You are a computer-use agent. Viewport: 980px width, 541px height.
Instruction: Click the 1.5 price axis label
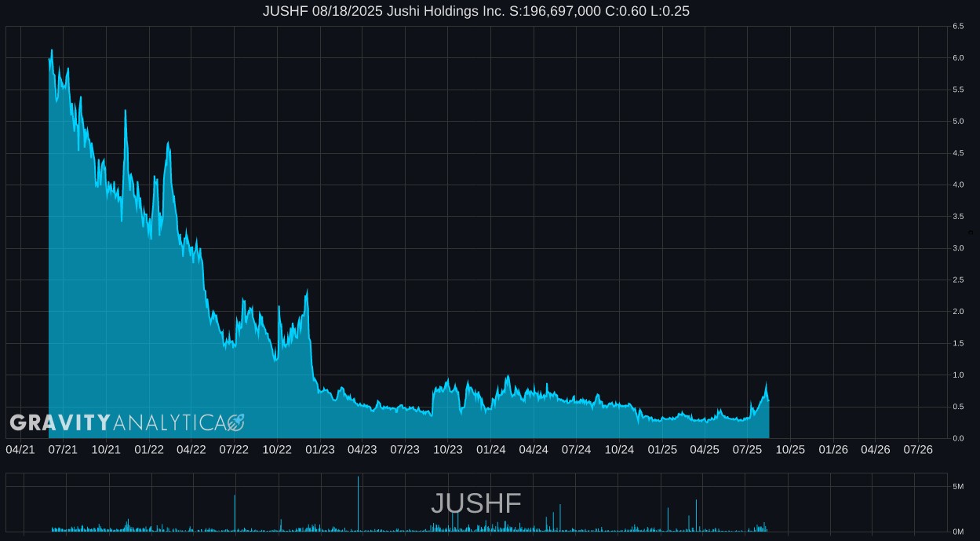point(958,343)
